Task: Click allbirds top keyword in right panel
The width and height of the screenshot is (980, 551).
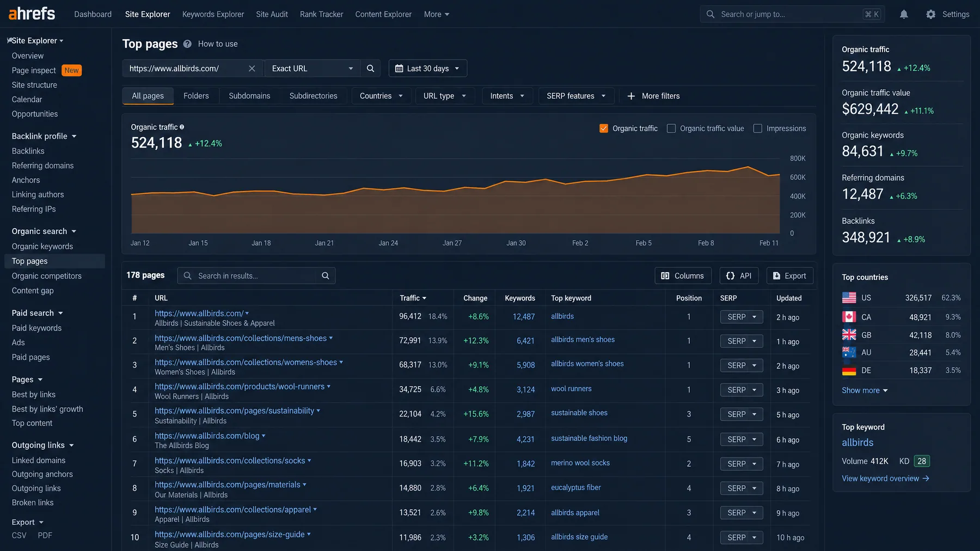Action: click(x=857, y=443)
